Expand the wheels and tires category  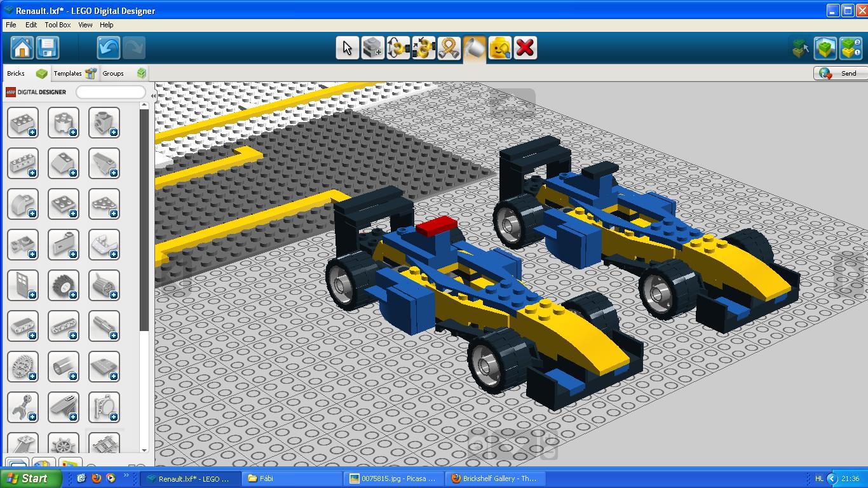tap(64, 285)
